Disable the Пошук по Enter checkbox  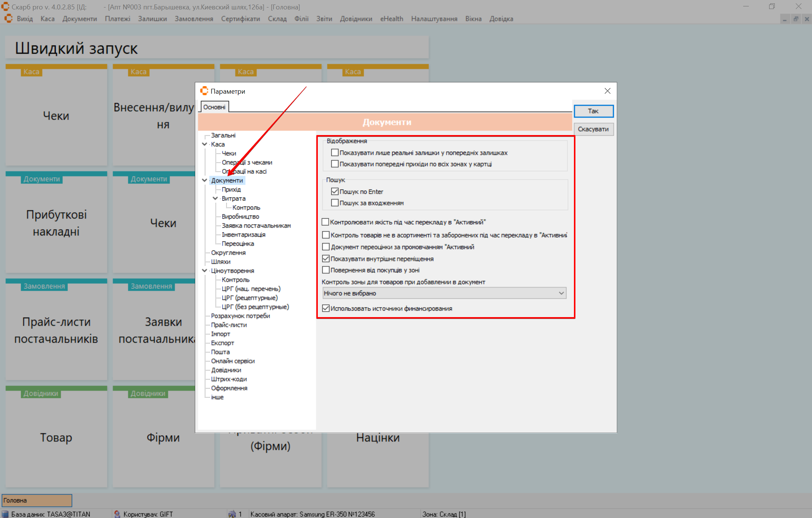pos(335,191)
